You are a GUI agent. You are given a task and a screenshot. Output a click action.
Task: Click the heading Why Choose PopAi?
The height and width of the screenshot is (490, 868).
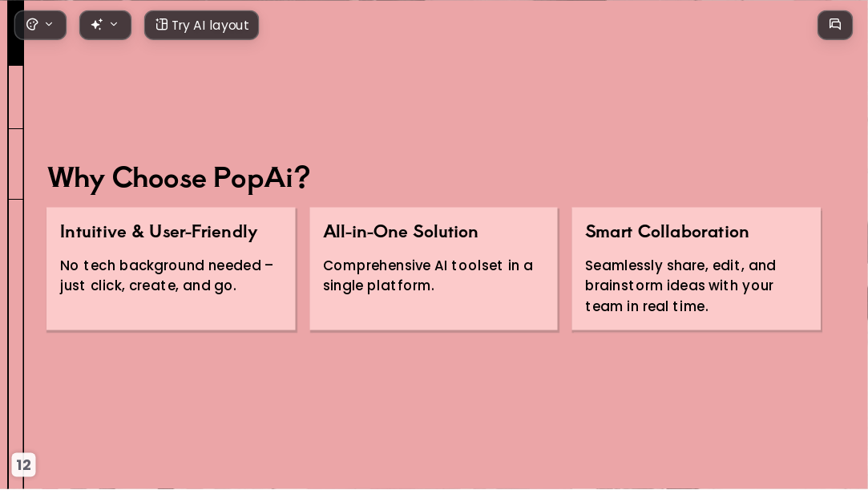[x=179, y=178]
